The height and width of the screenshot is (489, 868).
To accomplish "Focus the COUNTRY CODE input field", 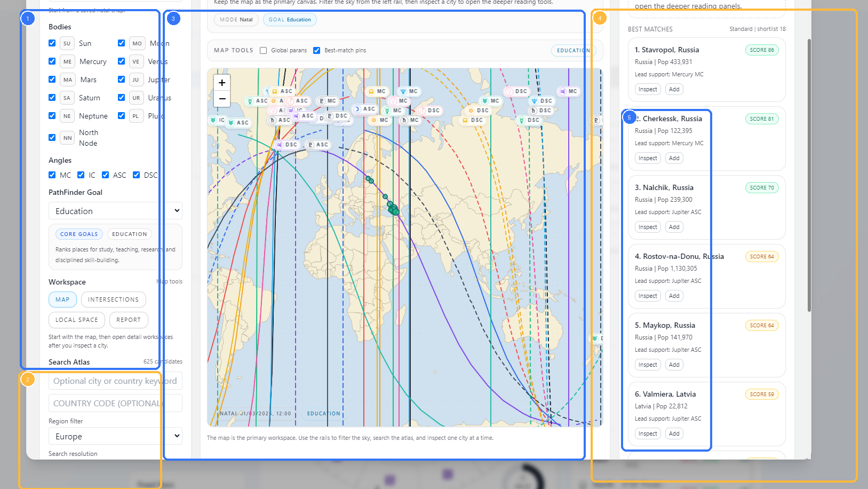I will tap(115, 403).
